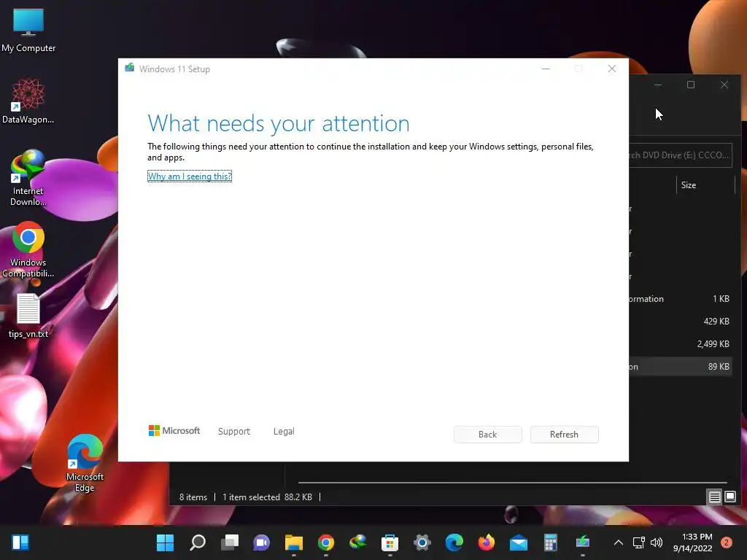Open File Explorer from taskbar

click(x=294, y=542)
